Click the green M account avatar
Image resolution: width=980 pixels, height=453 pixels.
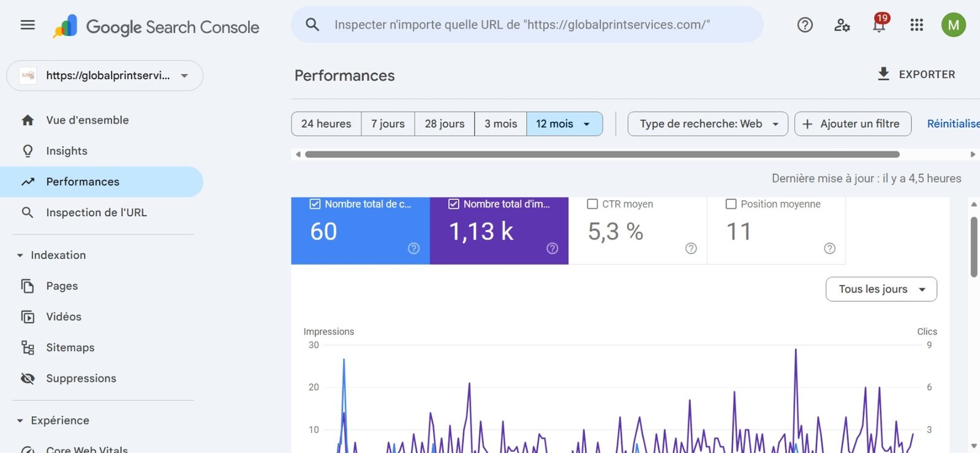coord(953,25)
